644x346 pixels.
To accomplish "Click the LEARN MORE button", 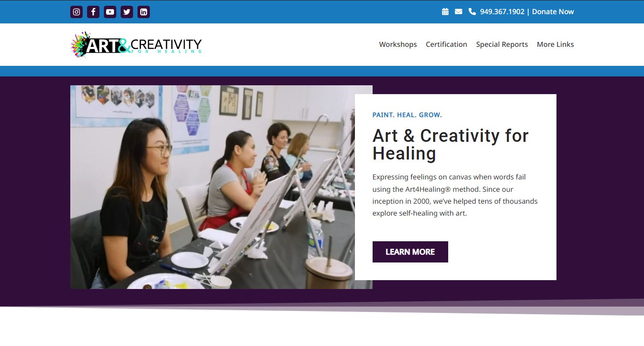I will 410,252.
